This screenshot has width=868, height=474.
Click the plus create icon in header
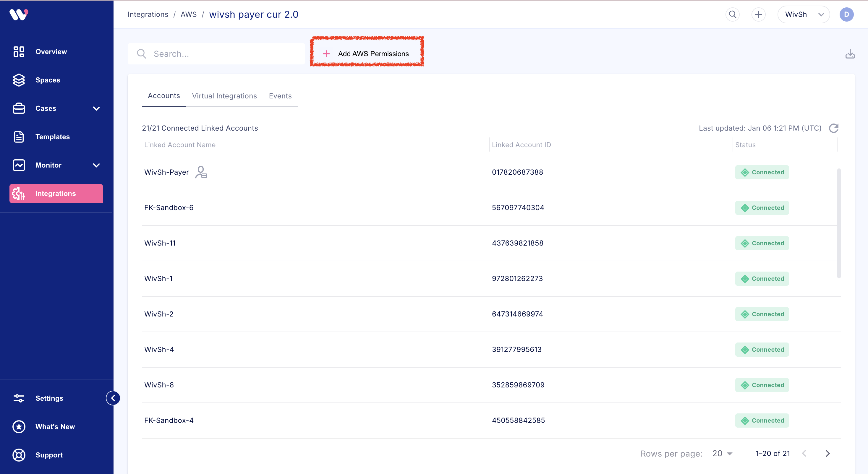tap(758, 14)
